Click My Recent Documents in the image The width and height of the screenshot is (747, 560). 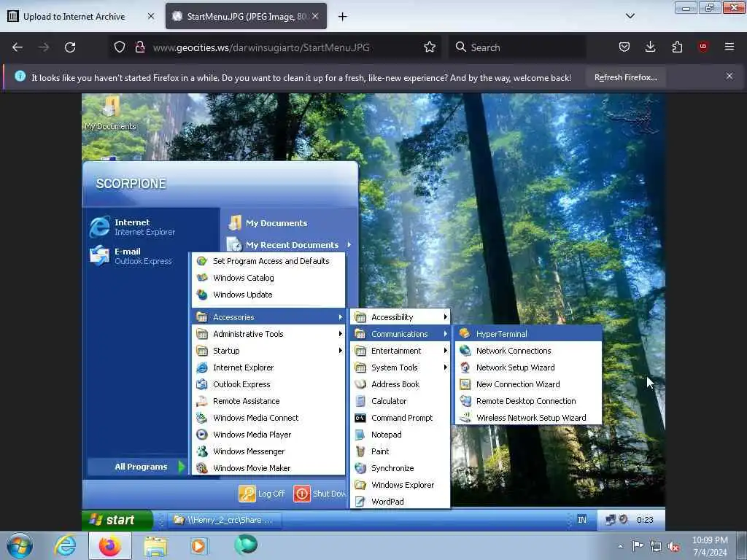290,245
